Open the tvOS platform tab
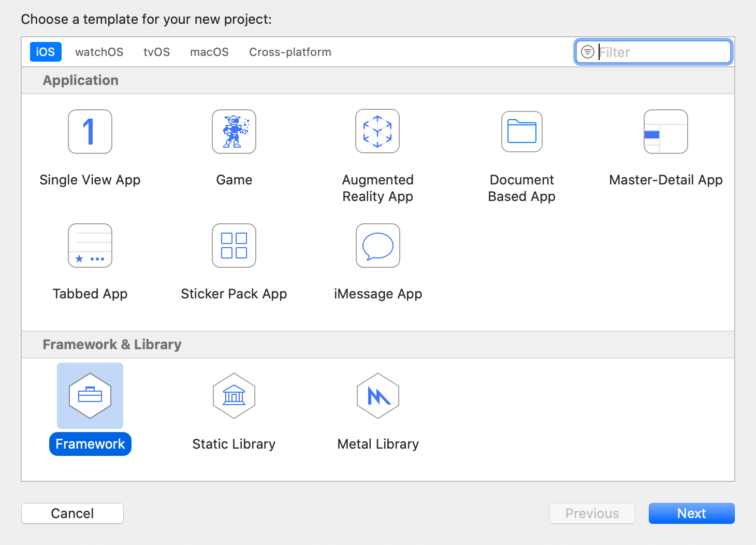The height and width of the screenshot is (545, 756). coord(157,52)
